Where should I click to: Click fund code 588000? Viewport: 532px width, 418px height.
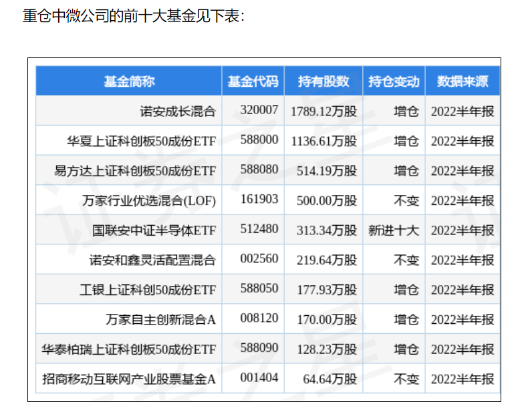point(259,140)
